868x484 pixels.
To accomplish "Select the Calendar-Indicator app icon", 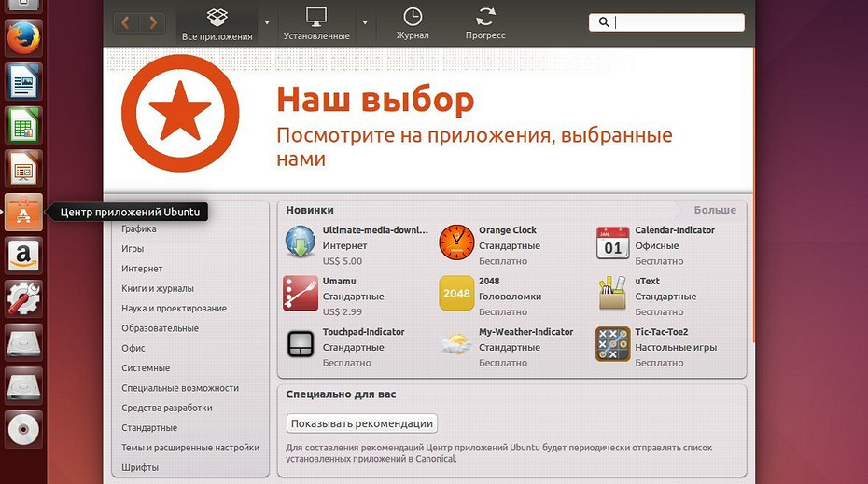I will pyautogui.click(x=612, y=242).
